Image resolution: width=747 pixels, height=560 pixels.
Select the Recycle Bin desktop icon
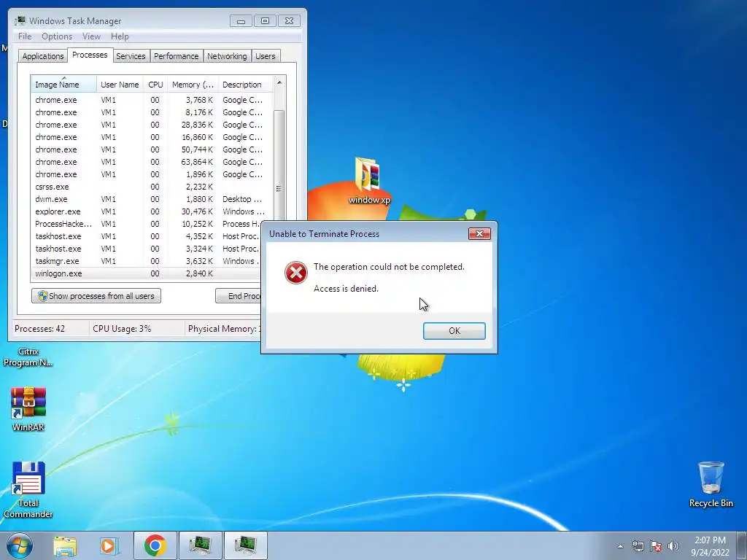click(x=711, y=484)
